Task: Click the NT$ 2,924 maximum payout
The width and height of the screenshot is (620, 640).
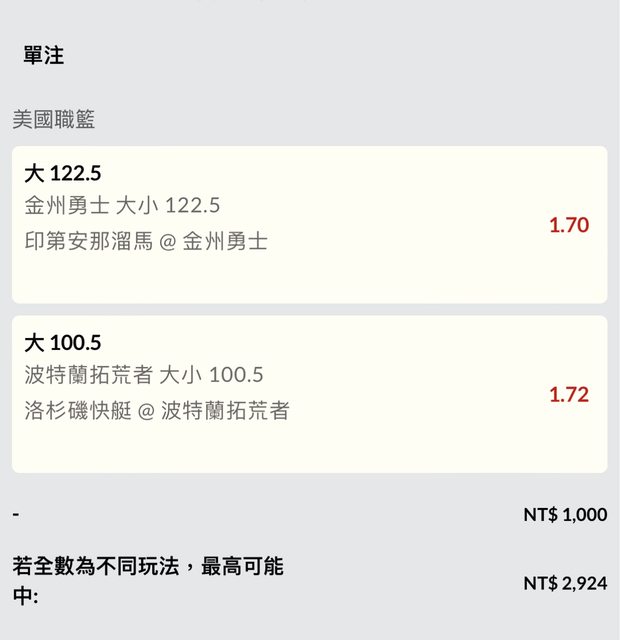Action: click(565, 583)
